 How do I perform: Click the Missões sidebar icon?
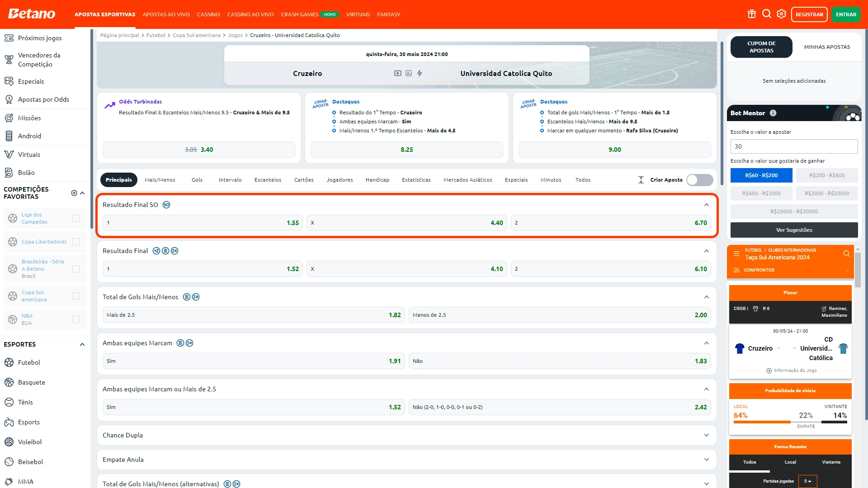pyautogui.click(x=9, y=118)
